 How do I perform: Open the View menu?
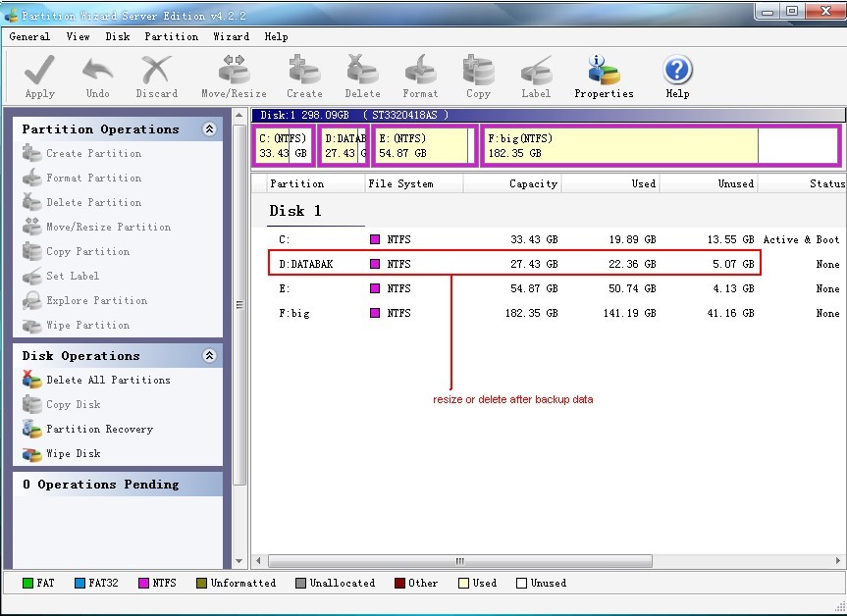pyautogui.click(x=78, y=36)
